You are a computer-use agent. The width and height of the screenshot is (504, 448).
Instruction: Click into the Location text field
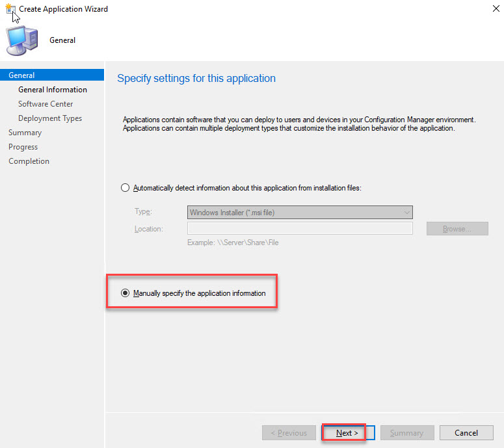[300, 229]
